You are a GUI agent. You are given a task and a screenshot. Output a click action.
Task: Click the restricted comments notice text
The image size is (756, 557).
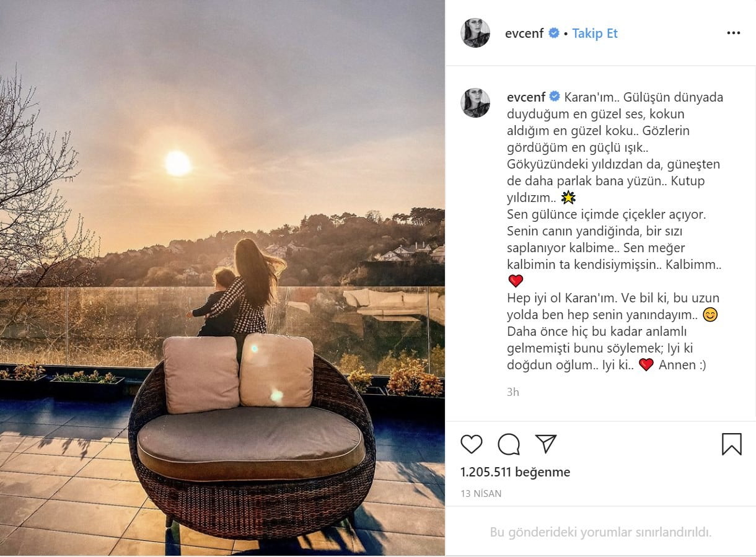pyautogui.click(x=600, y=532)
